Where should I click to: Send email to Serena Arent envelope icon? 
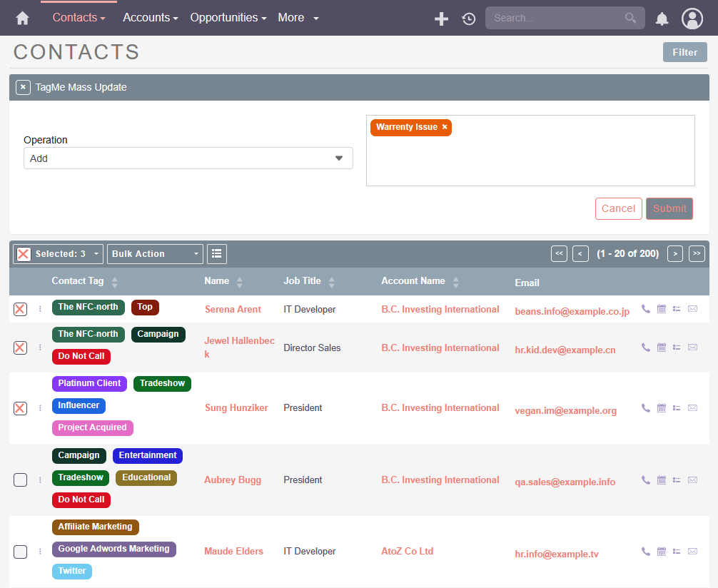pos(692,309)
